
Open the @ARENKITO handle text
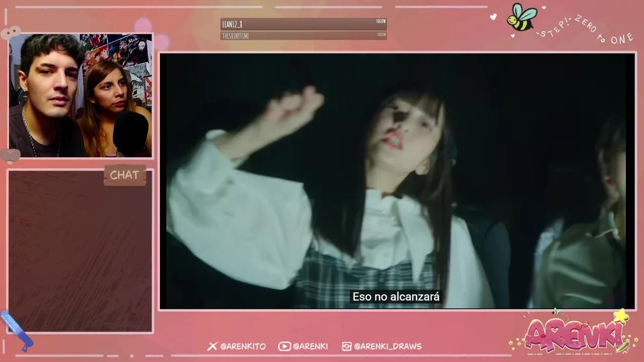coord(243,346)
